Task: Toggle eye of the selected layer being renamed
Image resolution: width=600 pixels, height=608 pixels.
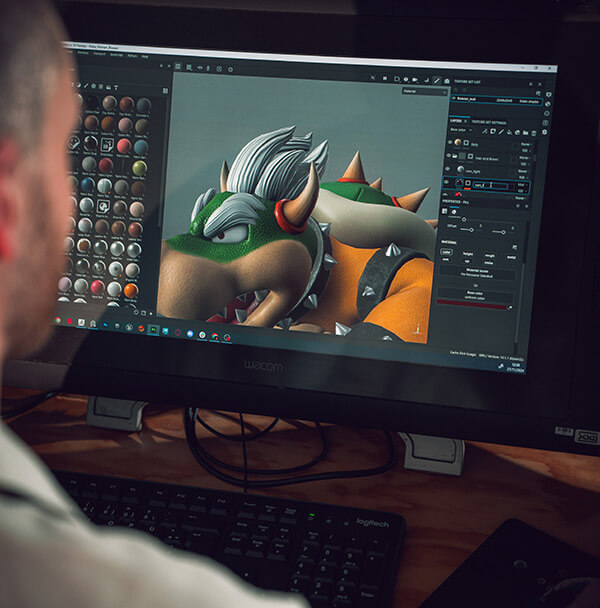Action: (x=446, y=182)
